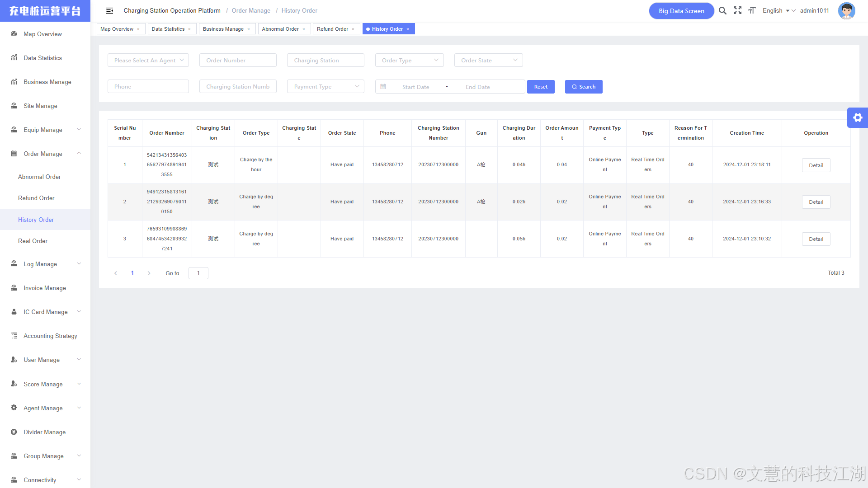Click the Order Number input field
Viewport: 868px width, 488px height.
click(238, 60)
